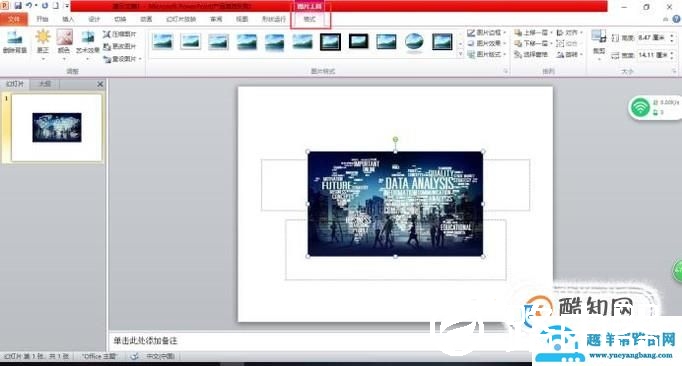Click the 删除背景 remove background button
The width and height of the screenshot is (682, 366).
click(15, 42)
